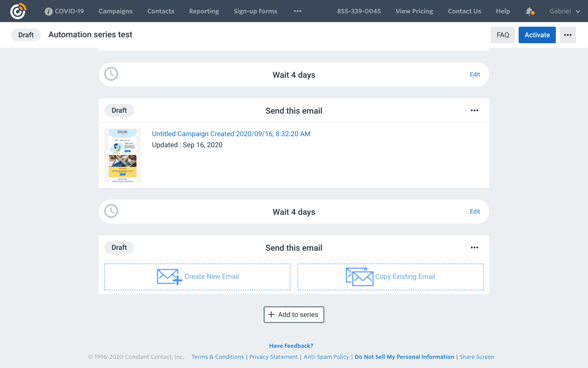
Task: Open the more options ellipsis in the top navigation
Action: point(297,11)
